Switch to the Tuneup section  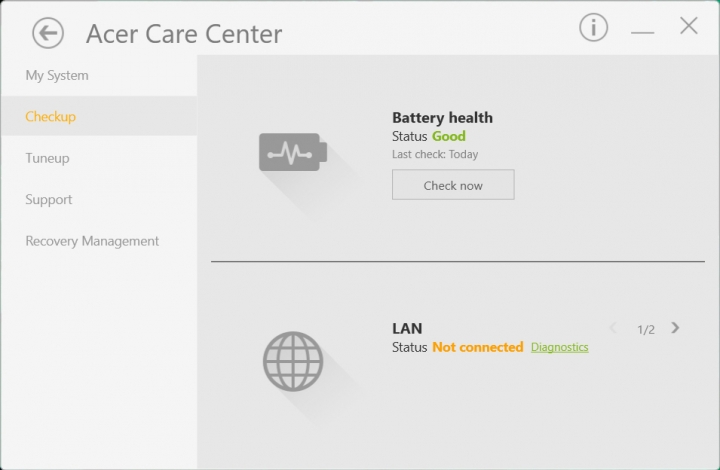point(48,158)
